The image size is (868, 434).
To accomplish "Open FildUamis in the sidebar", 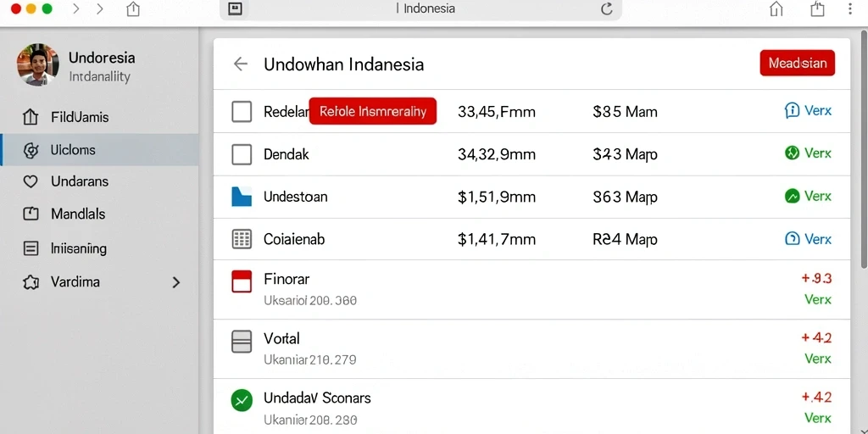I will coord(100,117).
